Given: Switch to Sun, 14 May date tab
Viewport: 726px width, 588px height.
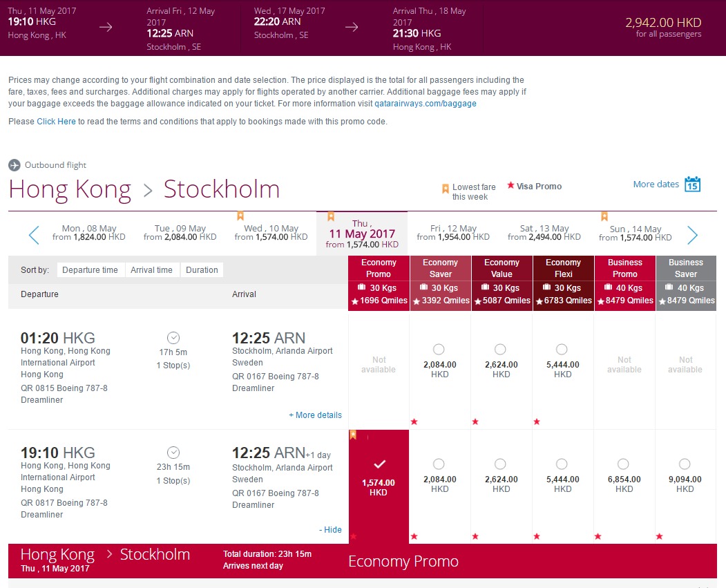Looking at the screenshot, I should 635,233.
